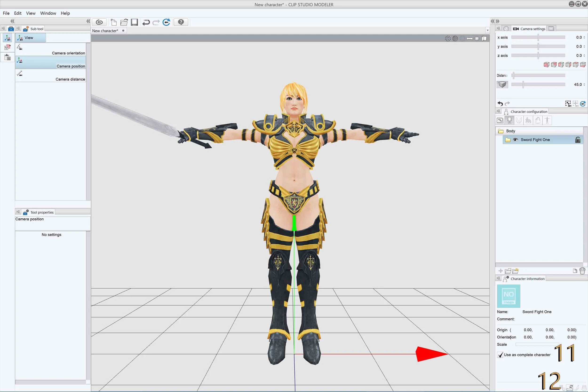
Task: Click the Open file folder icon
Action: point(124,22)
